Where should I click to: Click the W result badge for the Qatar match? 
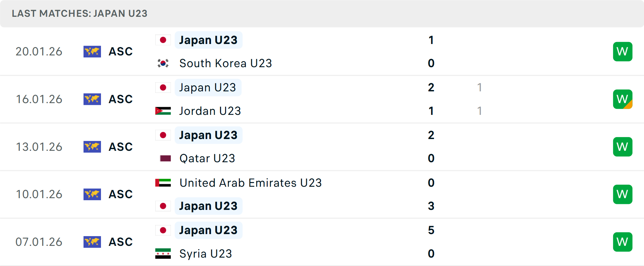pyautogui.click(x=623, y=147)
